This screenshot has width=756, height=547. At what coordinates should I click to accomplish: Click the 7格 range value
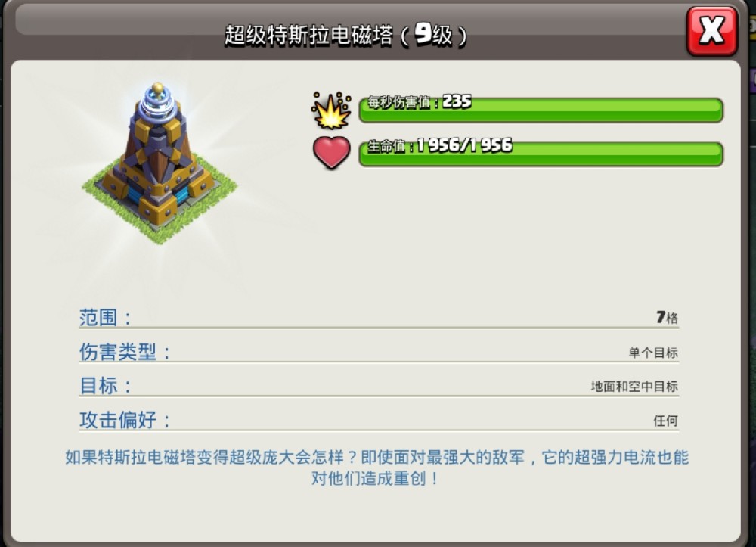tap(667, 318)
